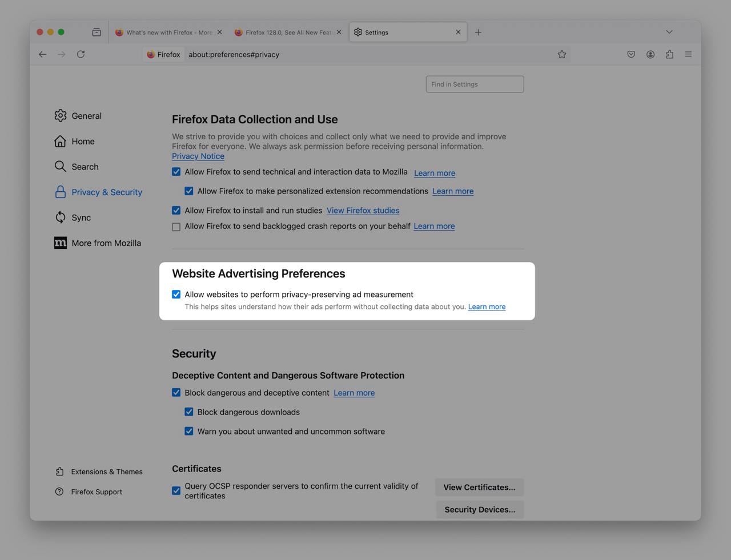Toggle personalized extension recommendations checkbox

(189, 191)
